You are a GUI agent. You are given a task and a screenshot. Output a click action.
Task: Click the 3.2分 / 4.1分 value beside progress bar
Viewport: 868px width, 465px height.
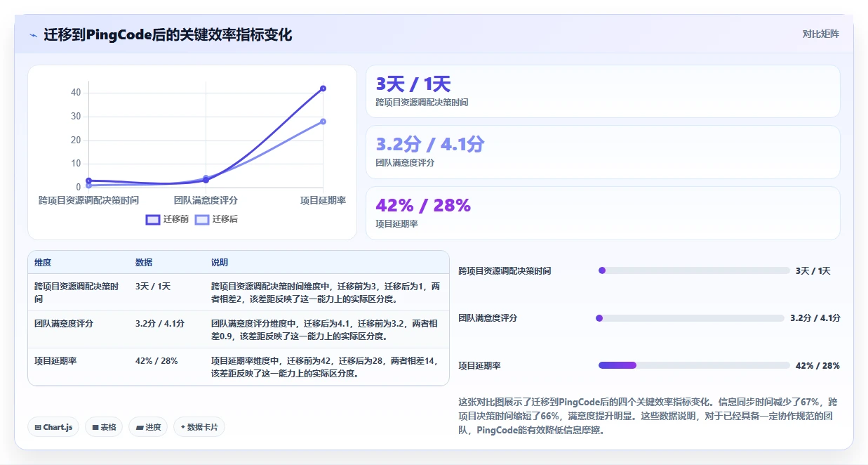pos(815,318)
